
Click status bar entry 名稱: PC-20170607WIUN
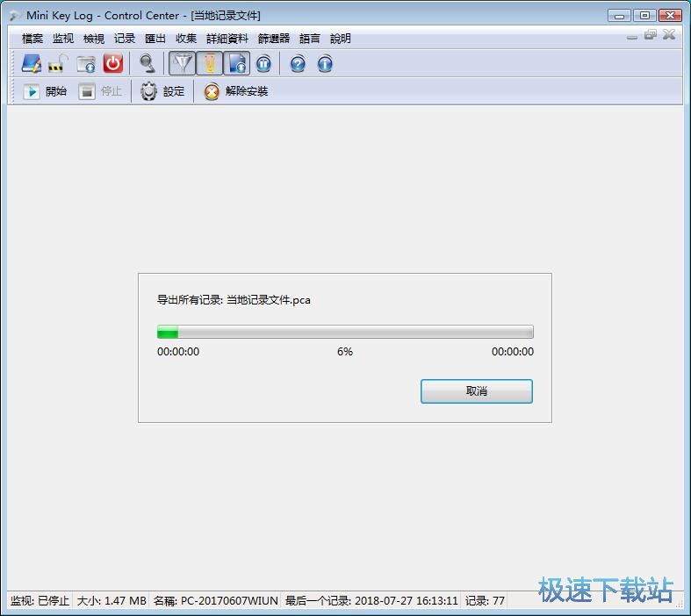(215, 601)
